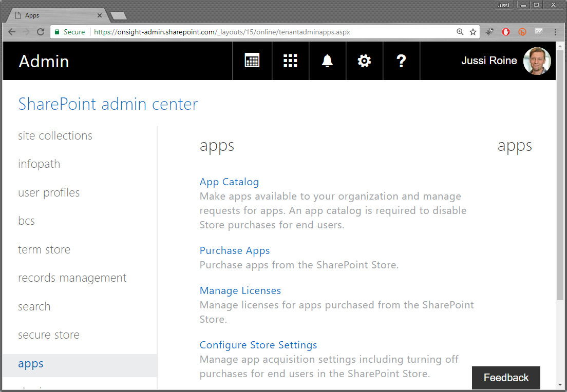Close the Apps browser tab
This screenshot has width=567, height=392.
(x=100, y=15)
